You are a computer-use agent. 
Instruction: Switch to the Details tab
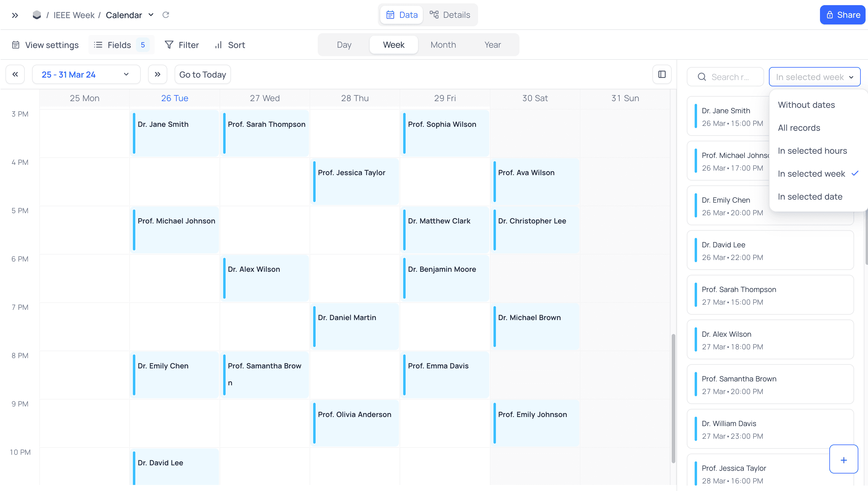click(450, 15)
